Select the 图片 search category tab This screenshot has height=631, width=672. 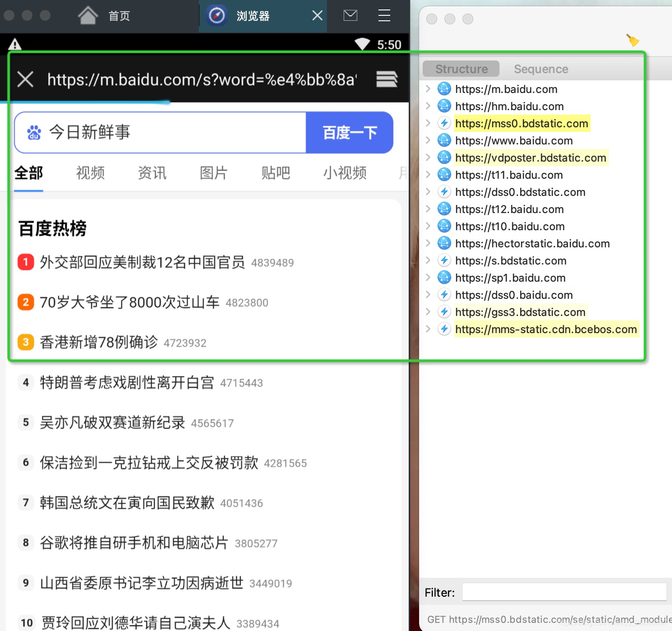(214, 173)
